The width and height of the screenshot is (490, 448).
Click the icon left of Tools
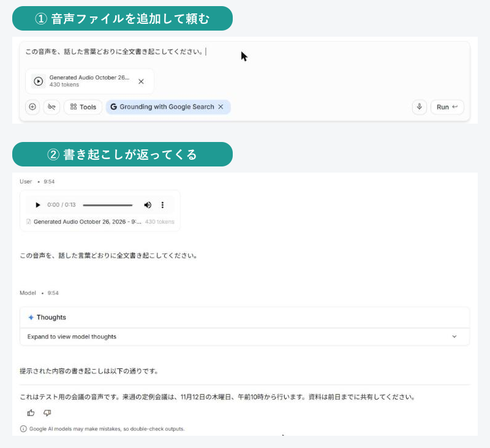[x=51, y=106]
